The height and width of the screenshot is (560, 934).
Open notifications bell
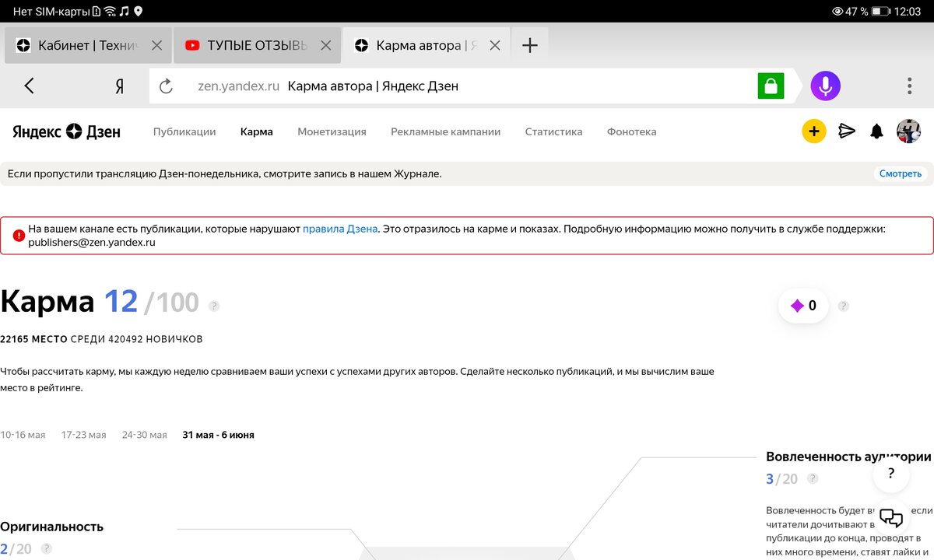pos(876,131)
